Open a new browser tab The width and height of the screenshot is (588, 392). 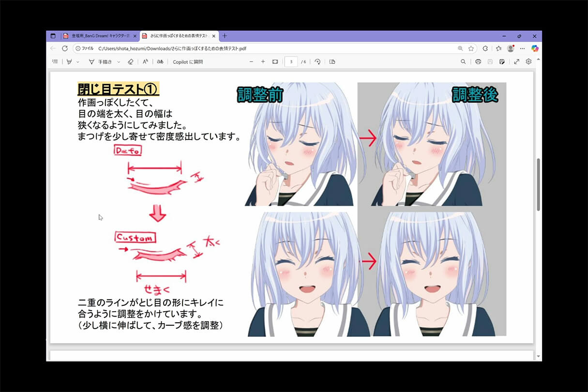(224, 36)
